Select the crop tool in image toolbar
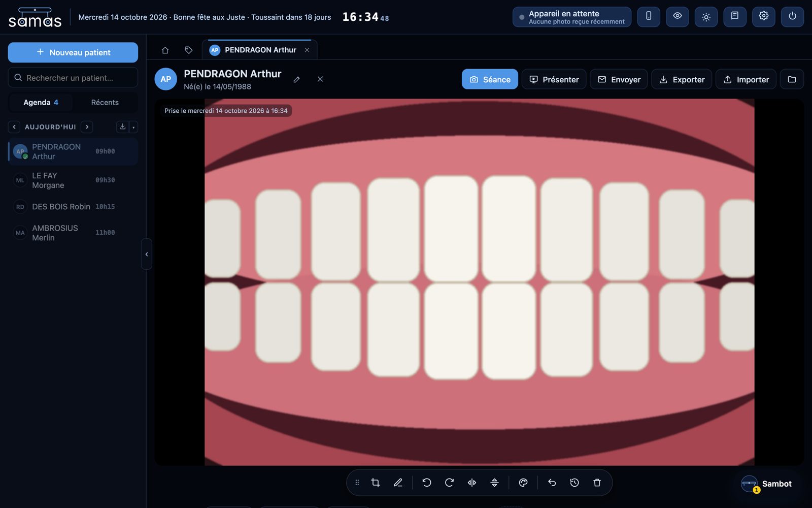Screen dimensions: 812x508 coord(376,483)
